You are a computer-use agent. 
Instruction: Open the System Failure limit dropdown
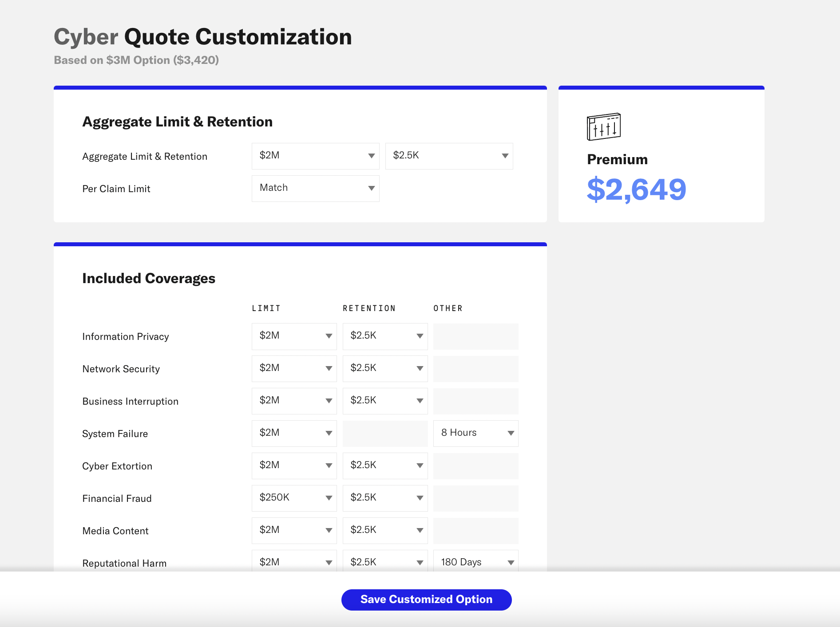coord(294,433)
